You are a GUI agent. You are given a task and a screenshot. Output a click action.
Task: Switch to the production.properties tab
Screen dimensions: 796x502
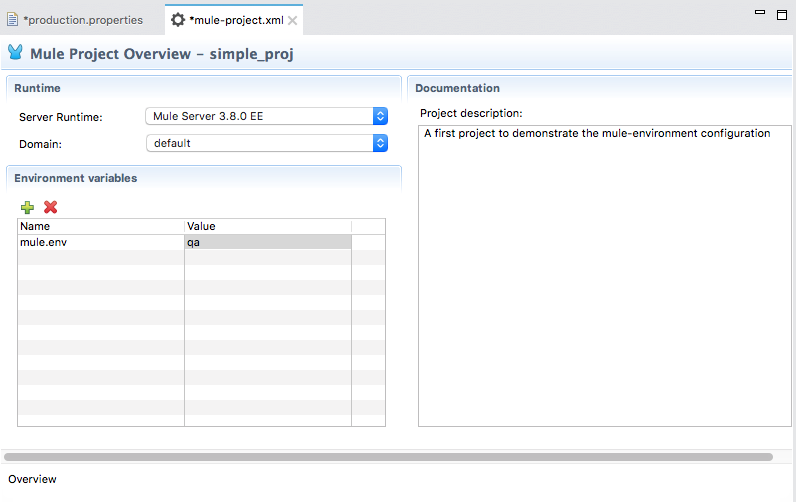[83, 20]
